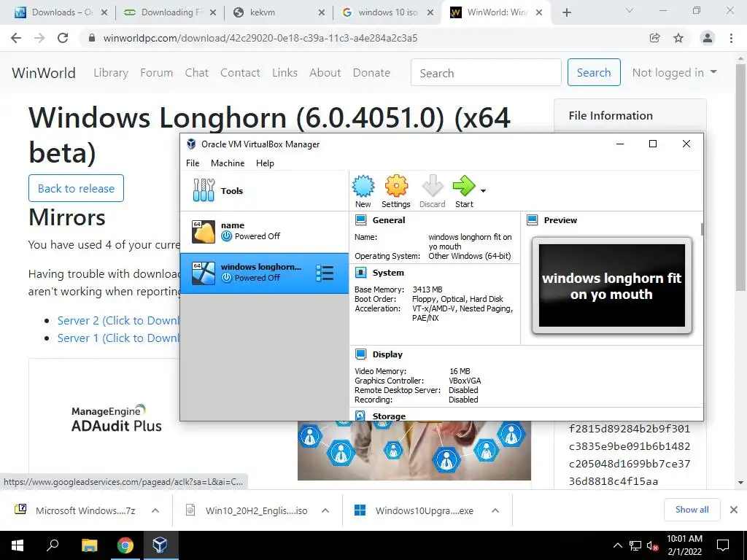Click the address bar URL
This screenshot has height=560, width=747.
[x=260, y=38]
